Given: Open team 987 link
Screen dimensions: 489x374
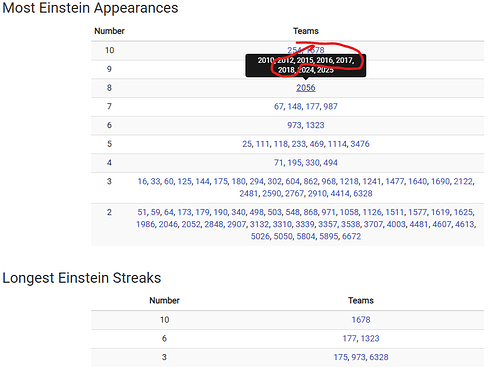Looking at the screenshot, I should tap(330, 106).
